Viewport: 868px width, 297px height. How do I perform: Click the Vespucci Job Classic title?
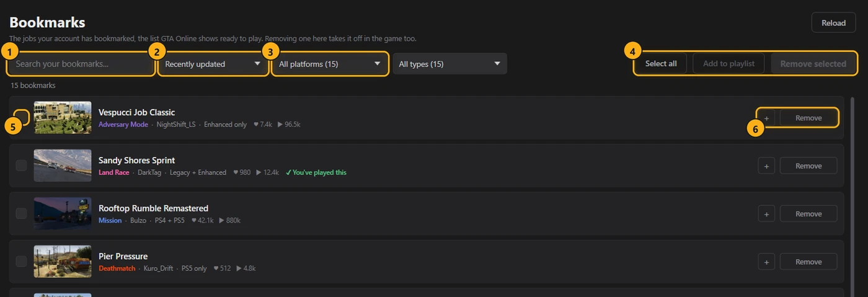(136, 112)
